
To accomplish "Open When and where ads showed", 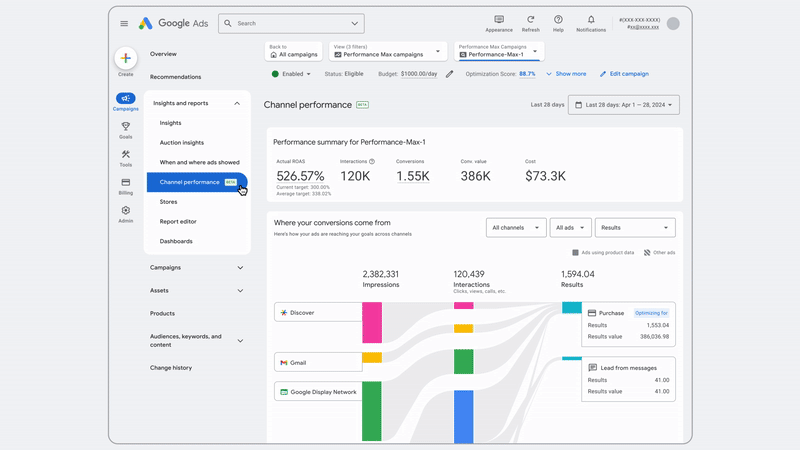I will click(x=197, y=162).
